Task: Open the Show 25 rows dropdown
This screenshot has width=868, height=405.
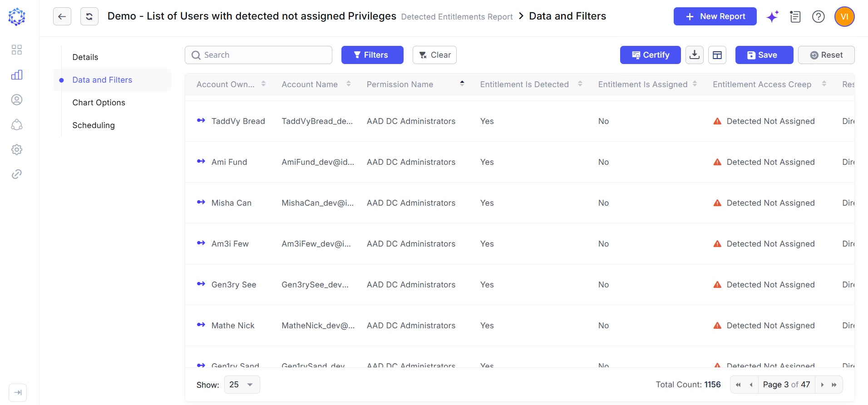Action: [x=242, y=385]
